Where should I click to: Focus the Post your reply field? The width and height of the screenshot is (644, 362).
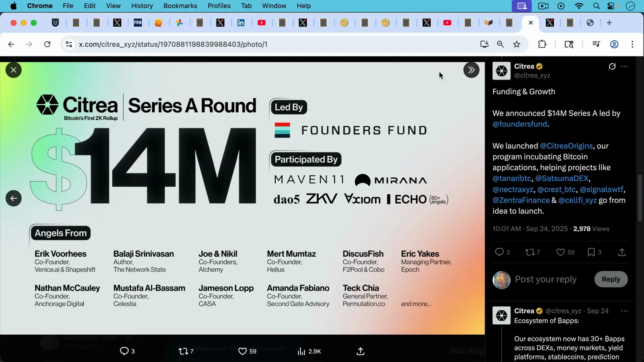pos(546,279)
